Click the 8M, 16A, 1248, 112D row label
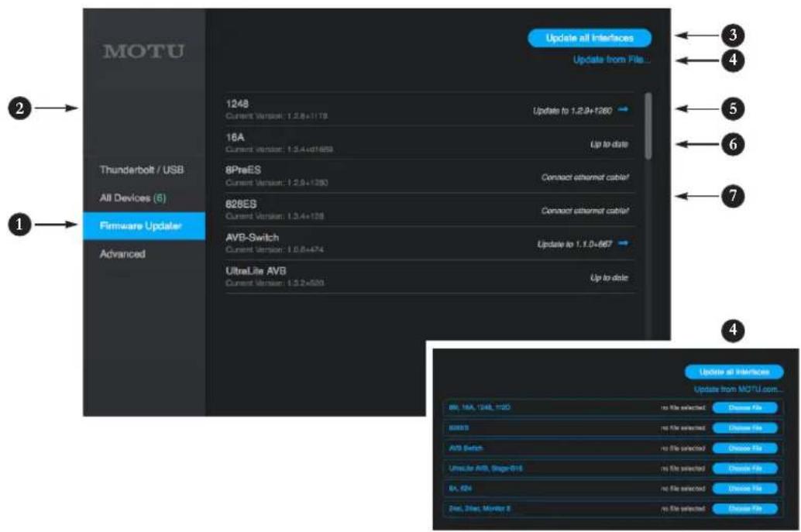801x532 pixels. pos(480,407)
